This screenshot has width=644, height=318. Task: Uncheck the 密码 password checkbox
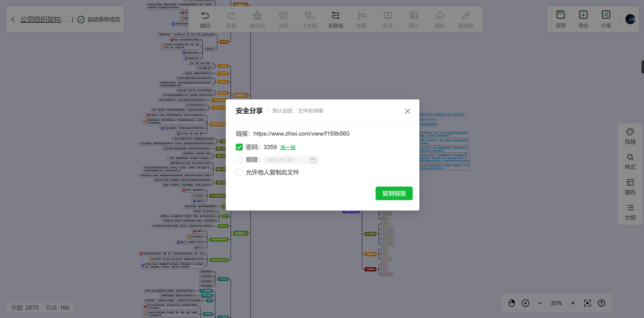pos(239,147)
